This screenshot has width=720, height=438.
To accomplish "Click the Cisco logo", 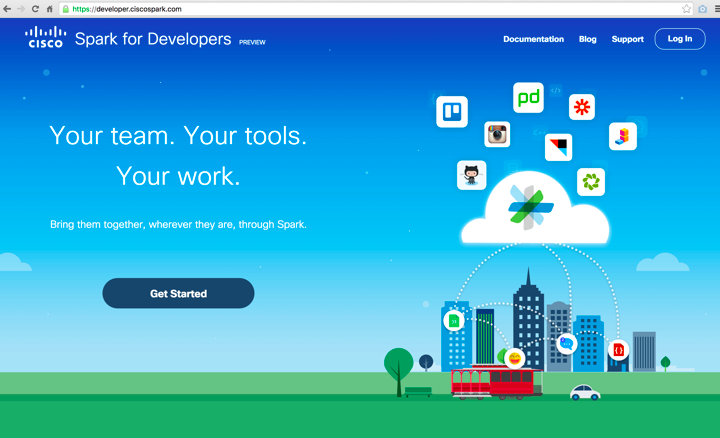I will tap(45, 37).
